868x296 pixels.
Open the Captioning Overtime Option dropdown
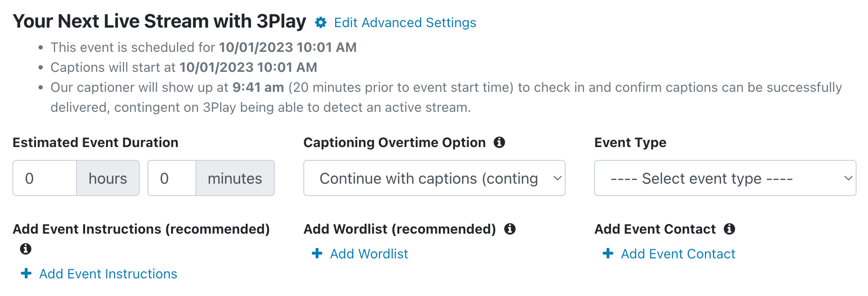coord(434,178)
